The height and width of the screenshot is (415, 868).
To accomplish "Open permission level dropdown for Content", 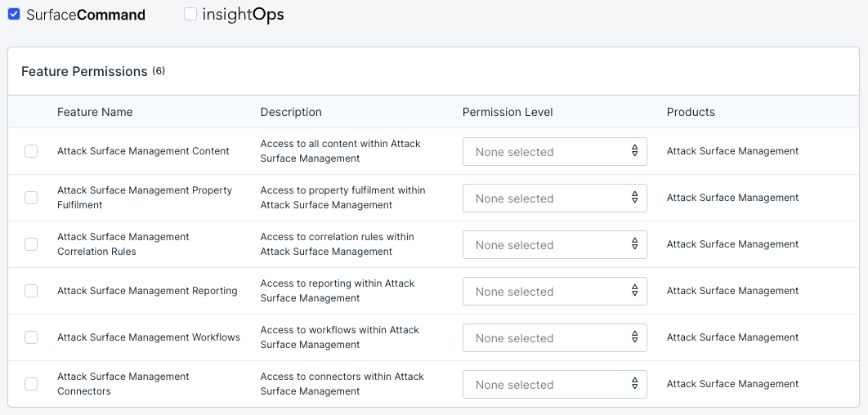I will point(554,152).
